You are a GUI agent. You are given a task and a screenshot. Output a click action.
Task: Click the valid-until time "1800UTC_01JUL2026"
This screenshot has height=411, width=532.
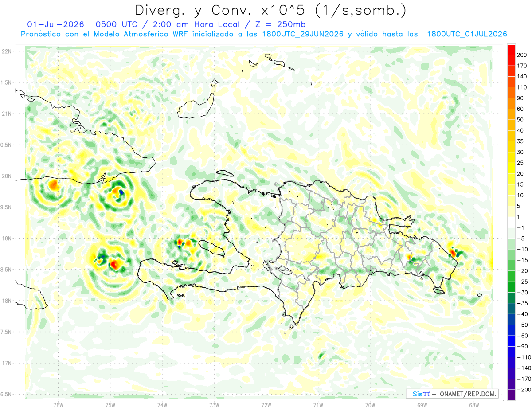(x=467, y=34)
